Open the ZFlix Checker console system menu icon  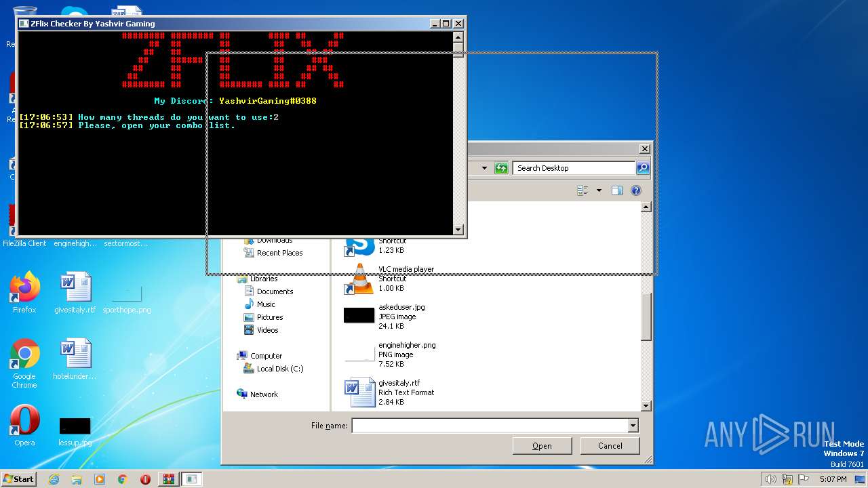(x=24, y=23)
